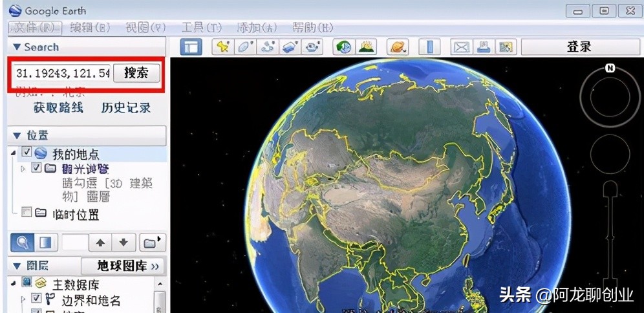Select the Add Polygon tool

tap(245, 47)
